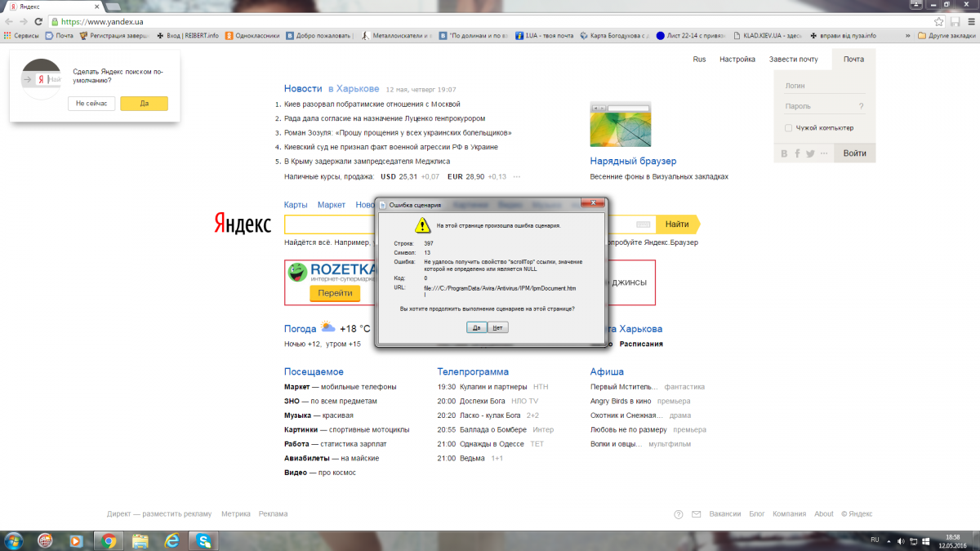The width and height of the screenshot is (980, 551).
Task: Open the Телепрограмма section link
Action: coord(473,371)
